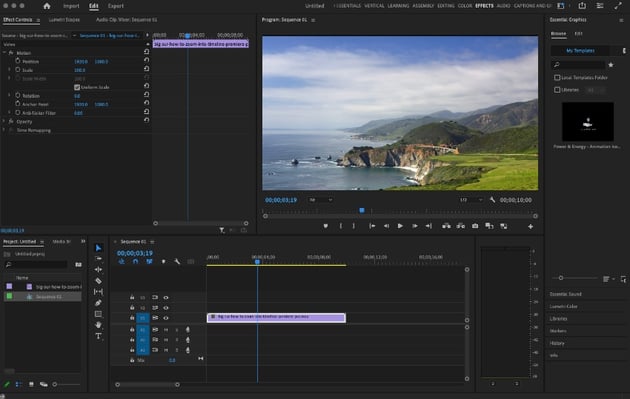Step forward one frame in Program monitor
Screen dimensions: 630x399
415,226
